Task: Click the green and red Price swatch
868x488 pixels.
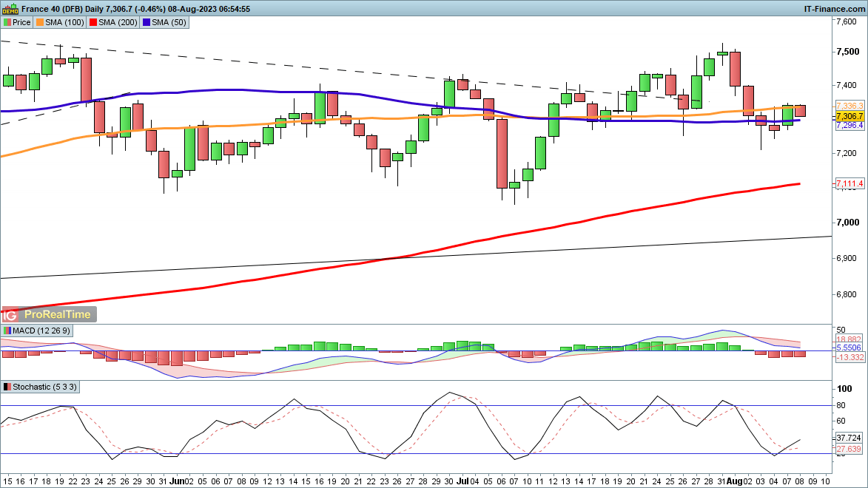Action: point(7,22)
